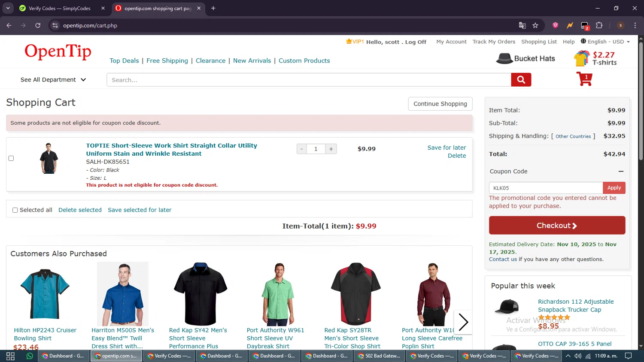Open the red shopping cart icon
This screenshot has height=362, width=644.
pos(584,79)
